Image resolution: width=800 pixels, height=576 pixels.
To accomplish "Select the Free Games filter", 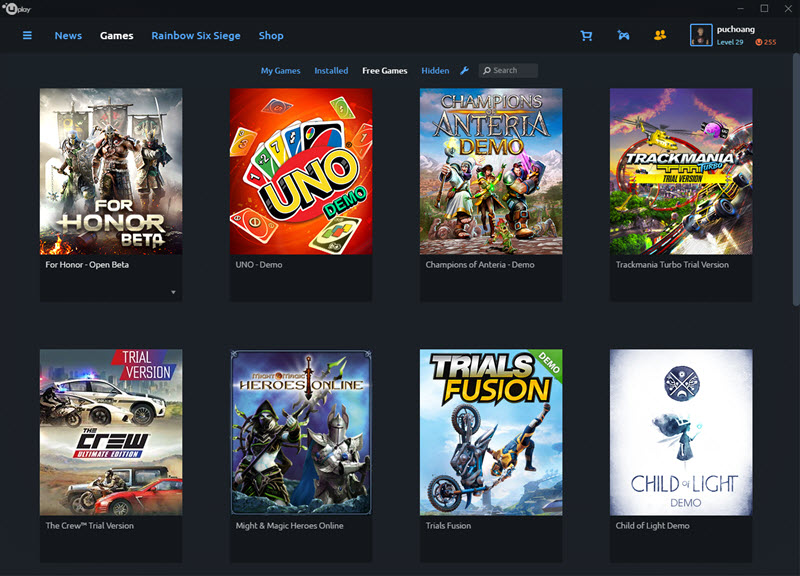I will [x=385, y=71].
